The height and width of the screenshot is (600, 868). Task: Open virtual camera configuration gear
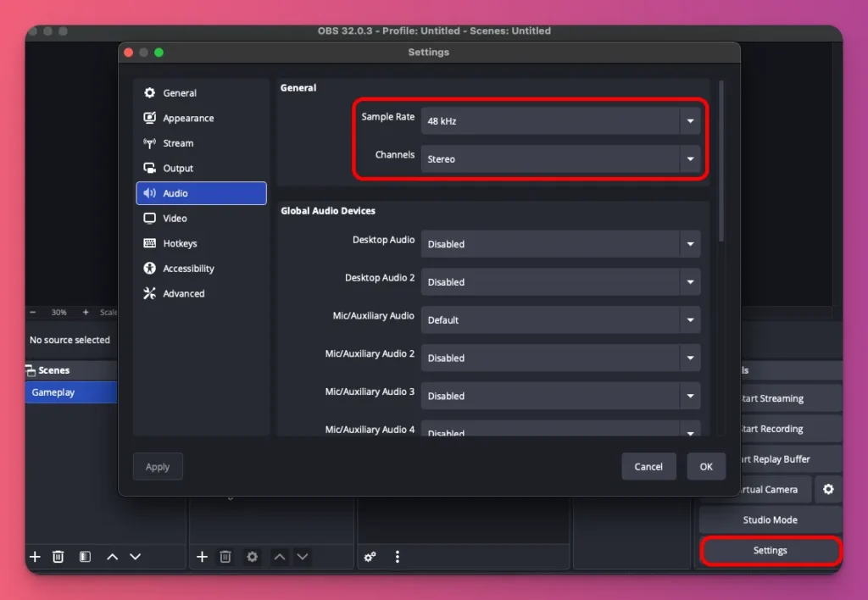click(828, 489)
